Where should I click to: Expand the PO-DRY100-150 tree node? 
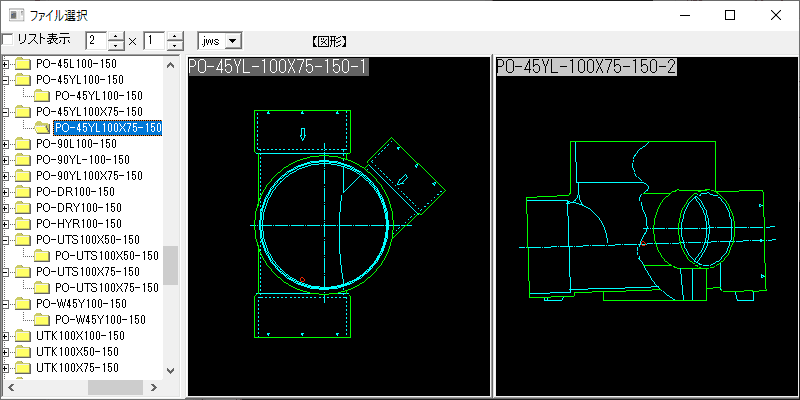[6, 208]
